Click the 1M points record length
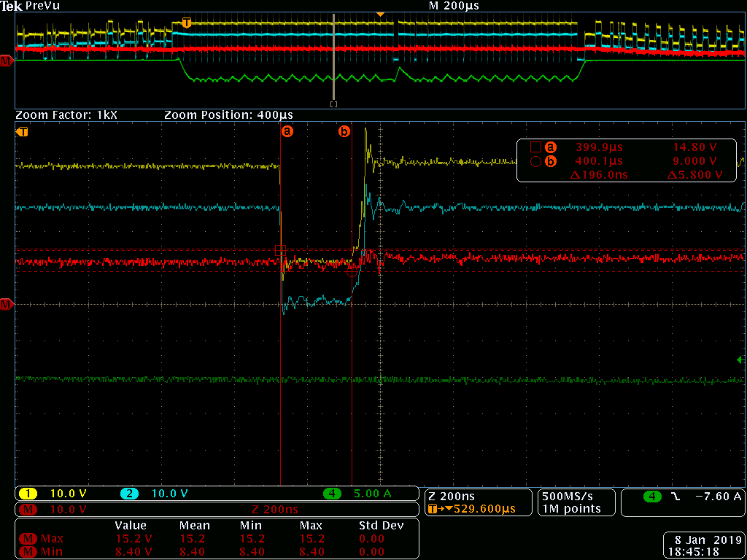The image size is (747, 560). pos(570,509)
